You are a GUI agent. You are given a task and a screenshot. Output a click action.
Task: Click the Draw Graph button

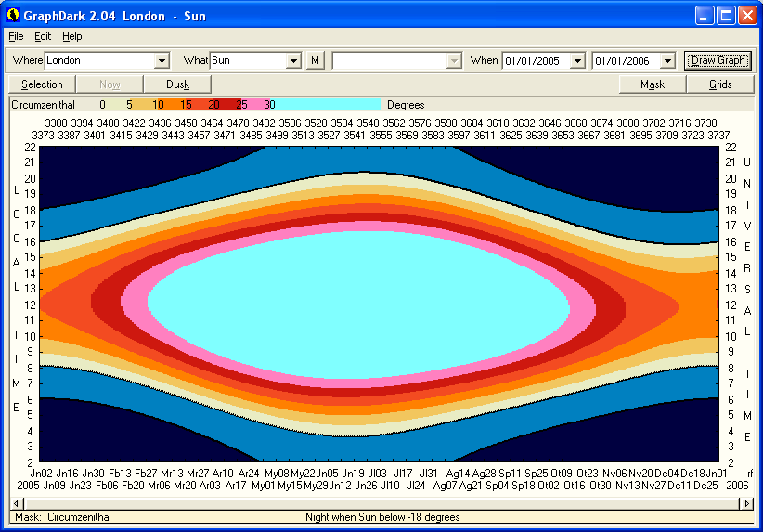pyautogui.click(x=718, y=60)
